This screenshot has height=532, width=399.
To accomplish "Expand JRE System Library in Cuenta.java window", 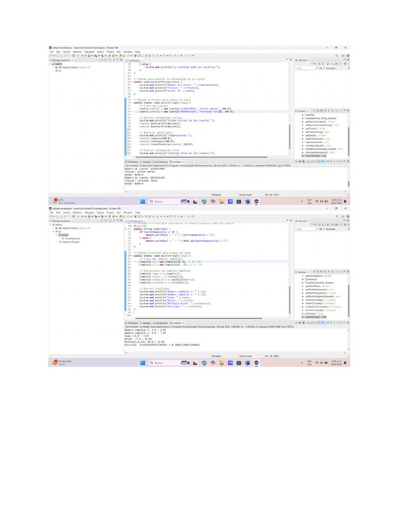I will [x=54, y=68].
